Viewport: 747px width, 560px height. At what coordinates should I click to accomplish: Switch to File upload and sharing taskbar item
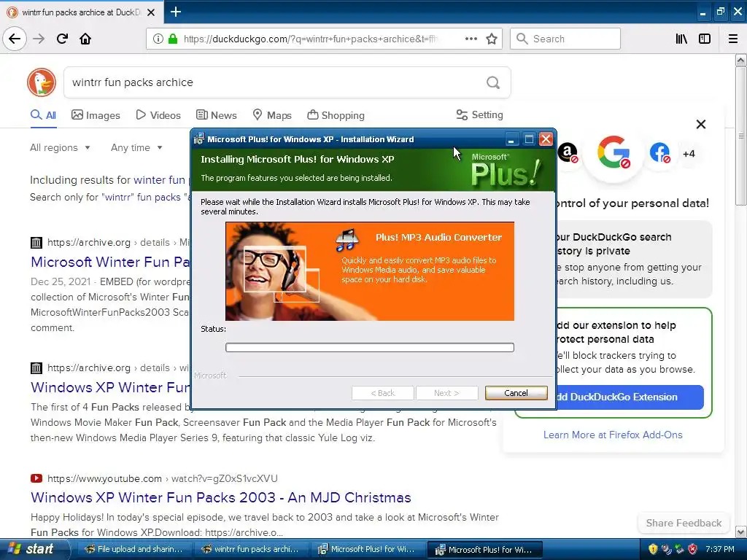click(134, 549)
